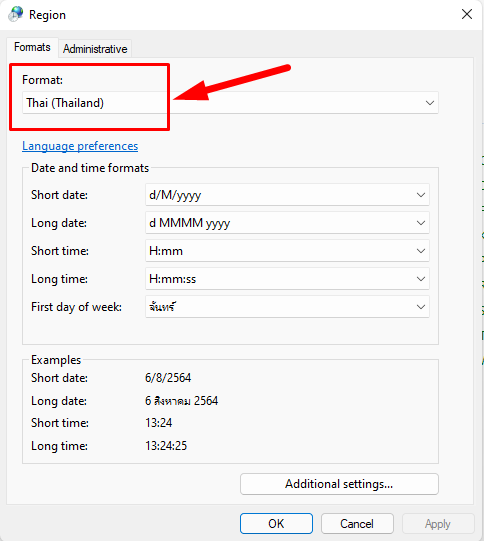484x541 pixels.
Task: Expand the Format dropdown chevron arrow
Action: coord(429,103)
